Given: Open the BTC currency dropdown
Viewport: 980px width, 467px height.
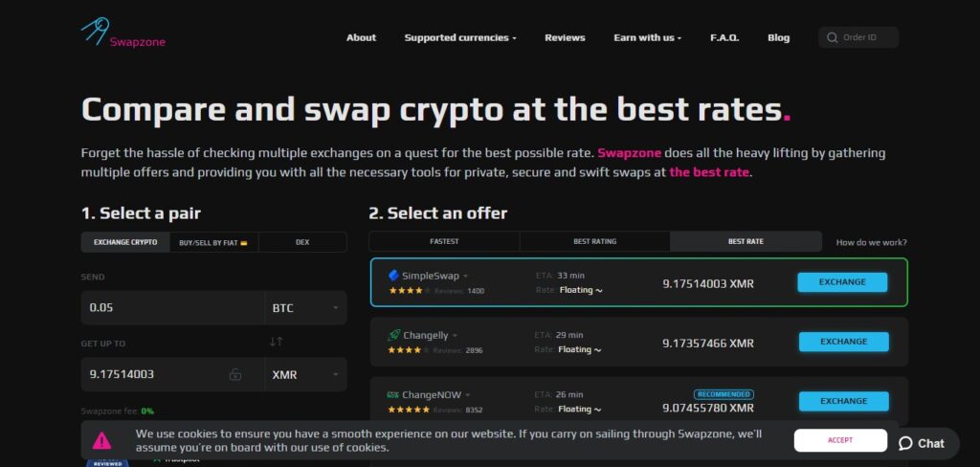Looking at the screenshot, I should pyautogui.click(x=305, y=307).
